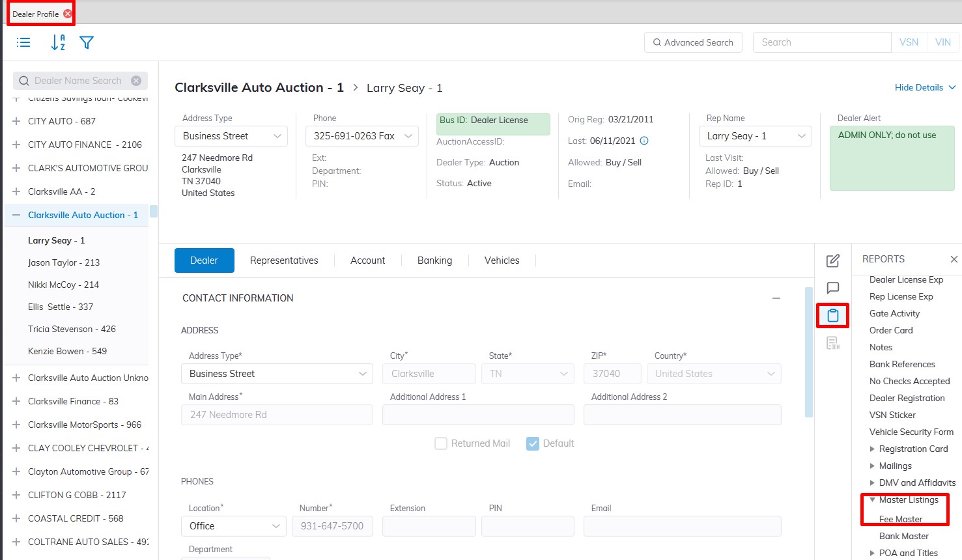The height and width of the screenshot is (560, 962).
Task: Open the Rep Name dropdown
Action: pyautogui.click(x=755, y=136)
